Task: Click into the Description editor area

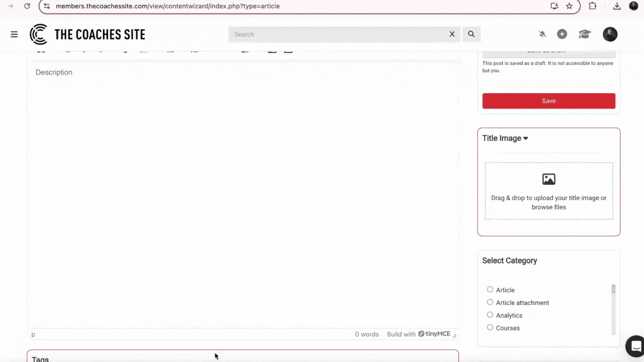Action: pyautogui.click(x=243, y=190)
